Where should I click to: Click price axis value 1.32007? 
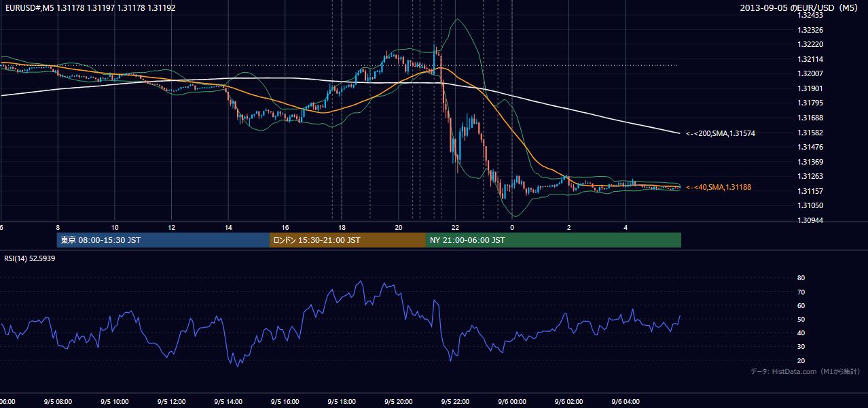point(810,73)
